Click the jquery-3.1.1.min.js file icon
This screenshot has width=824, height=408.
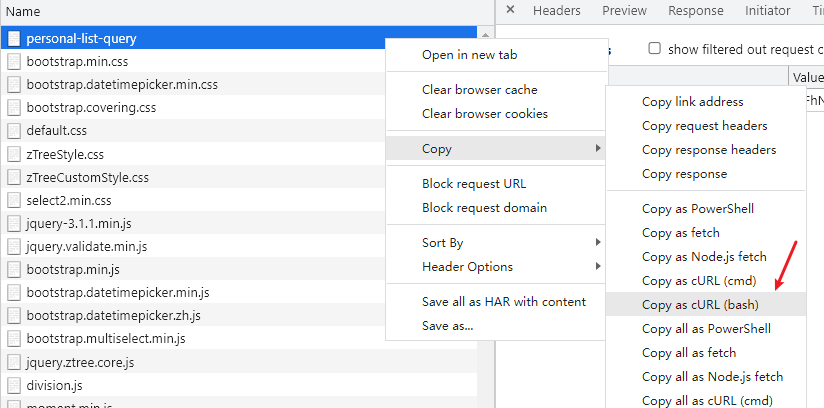[14, 223]
